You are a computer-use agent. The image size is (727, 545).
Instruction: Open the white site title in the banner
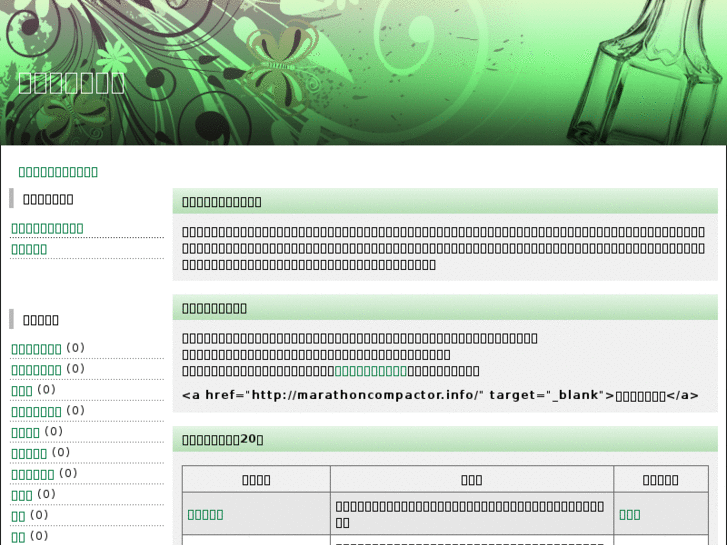pyautogui.click(x=71, y=83)
